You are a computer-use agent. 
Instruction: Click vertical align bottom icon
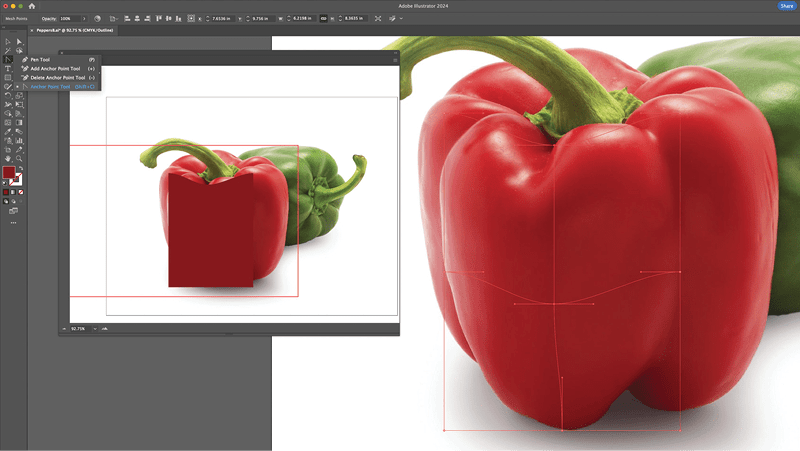click(x=178, y=18)
